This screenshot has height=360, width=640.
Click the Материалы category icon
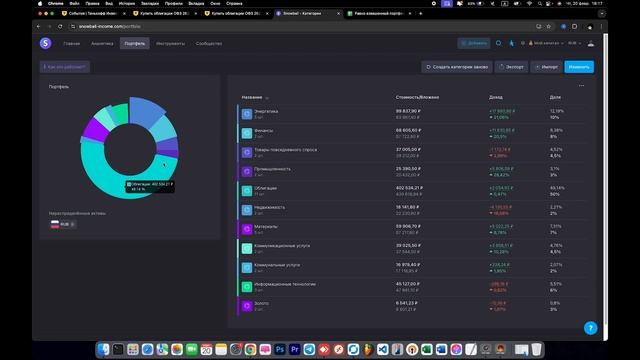(x=247, y=229)
